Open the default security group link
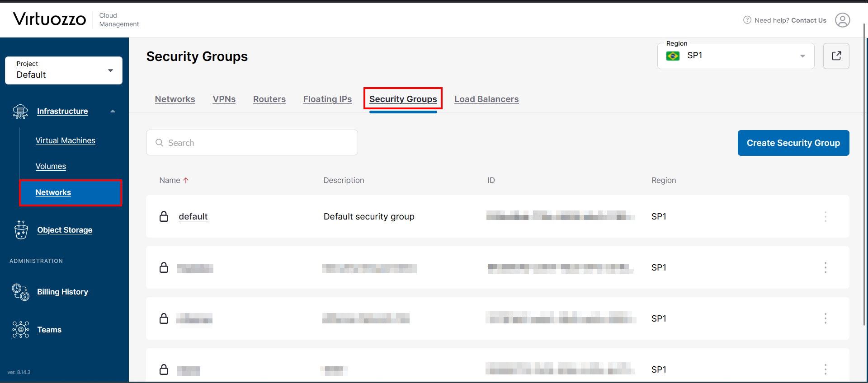The image size is (868, 383). click(x=193, y=216)
